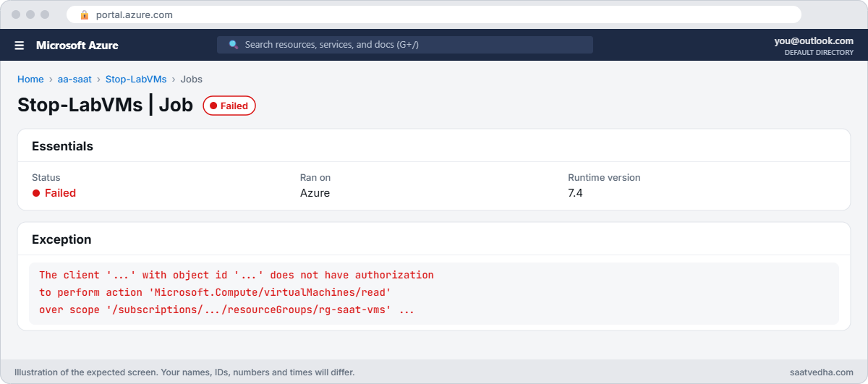Screen dimensions: 868x384
Task: Click the Status field label
Action: click(46, 178)
